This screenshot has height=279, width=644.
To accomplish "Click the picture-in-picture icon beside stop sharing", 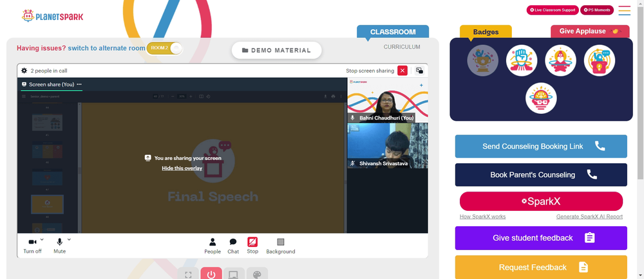I will click(x=419, y=71).
